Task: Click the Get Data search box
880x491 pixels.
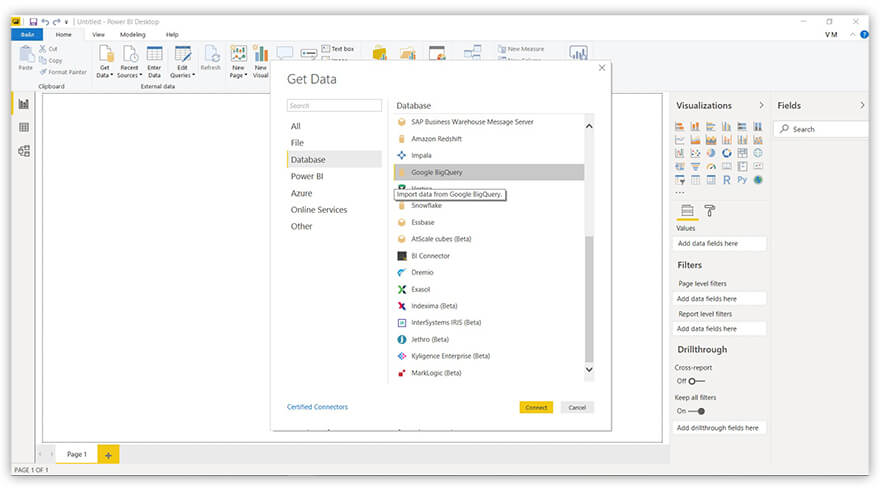Action: pos(334,105)
